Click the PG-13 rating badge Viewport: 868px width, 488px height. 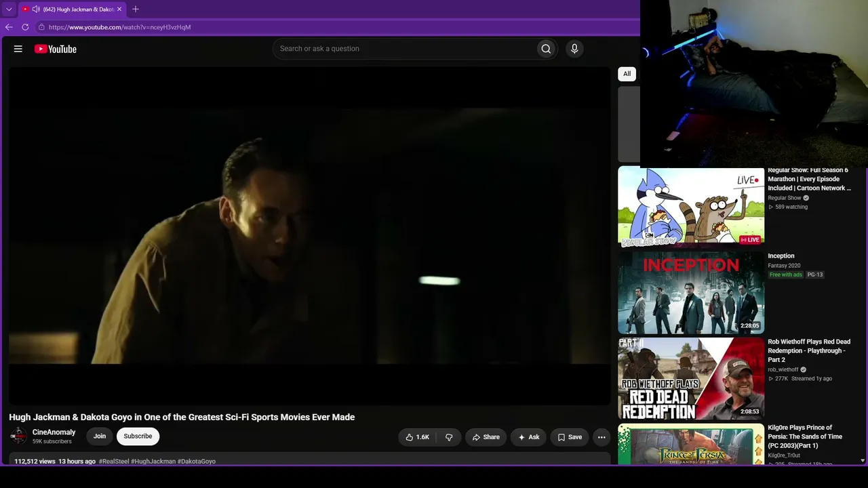click(x=815, y=274)
